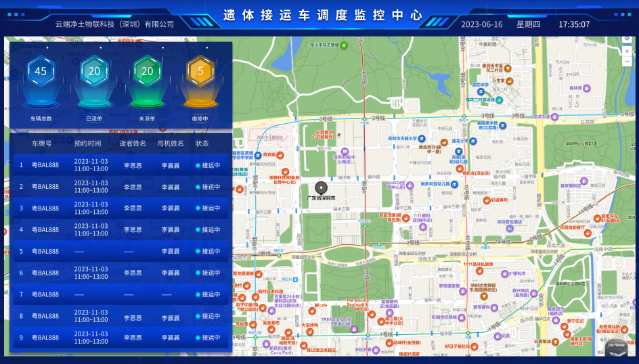Screen dimensions: 639x364
Task: Click the 状态 column header
Action: coord(202,143)
